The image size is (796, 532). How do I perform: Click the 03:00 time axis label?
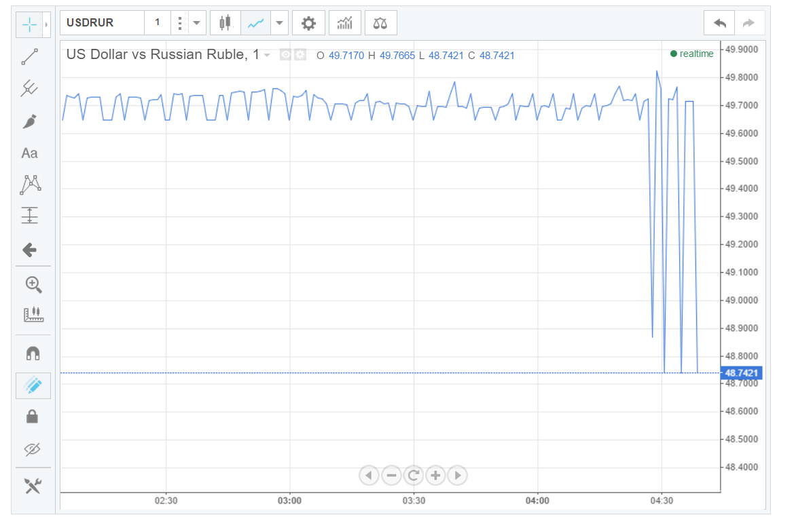[289, 501]
